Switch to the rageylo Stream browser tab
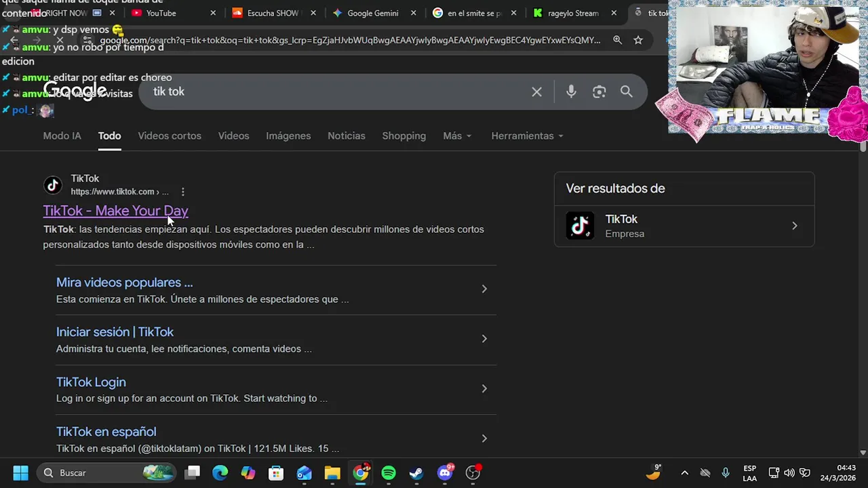 click(573, 13)
